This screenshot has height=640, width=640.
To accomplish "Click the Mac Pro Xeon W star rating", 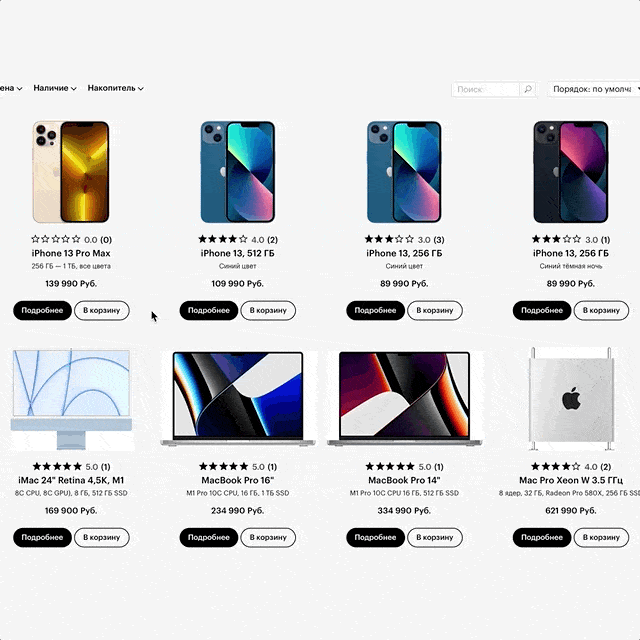I will [571, 466].
